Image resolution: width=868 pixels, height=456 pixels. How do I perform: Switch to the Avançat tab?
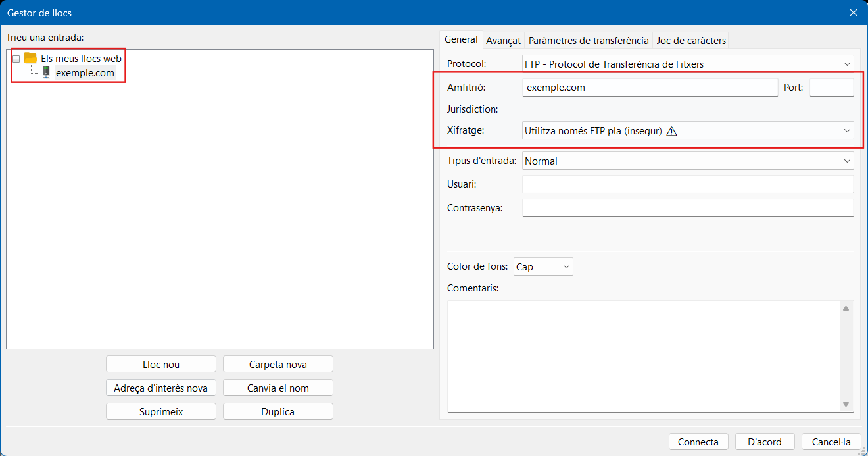(503, 41)
